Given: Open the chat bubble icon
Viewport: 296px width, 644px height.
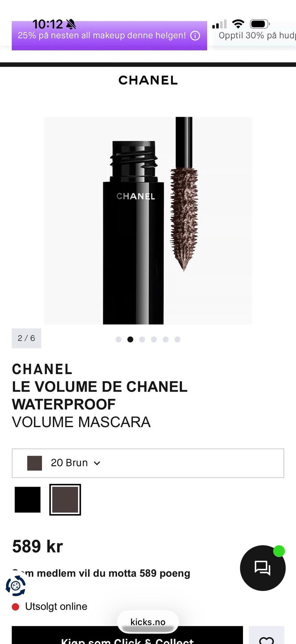Looking at the screenshot, I should 263,568.
